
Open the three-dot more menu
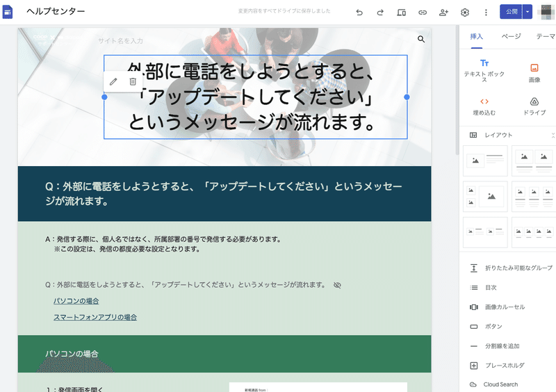[486, 13]
